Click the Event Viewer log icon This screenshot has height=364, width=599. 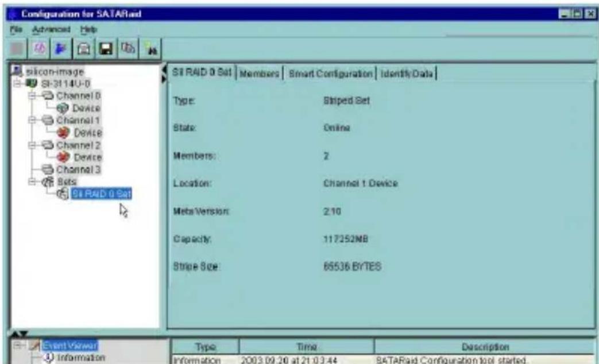(x=34, y=346)
